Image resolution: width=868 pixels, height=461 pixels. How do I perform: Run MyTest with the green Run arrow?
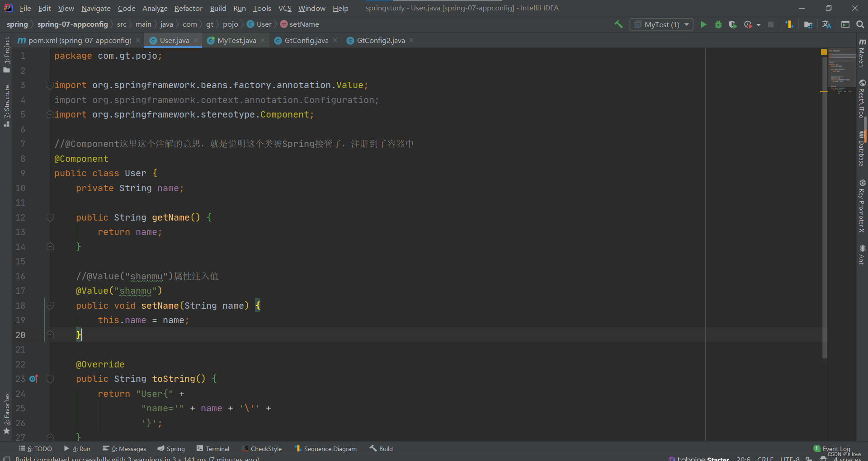tap(703, 24)
